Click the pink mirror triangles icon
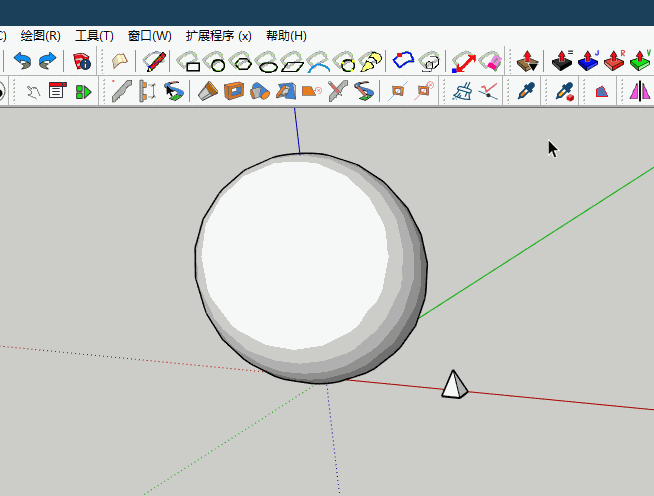This screenshot has height=496, width=654. pyautogui.click(x=638, y=91)
